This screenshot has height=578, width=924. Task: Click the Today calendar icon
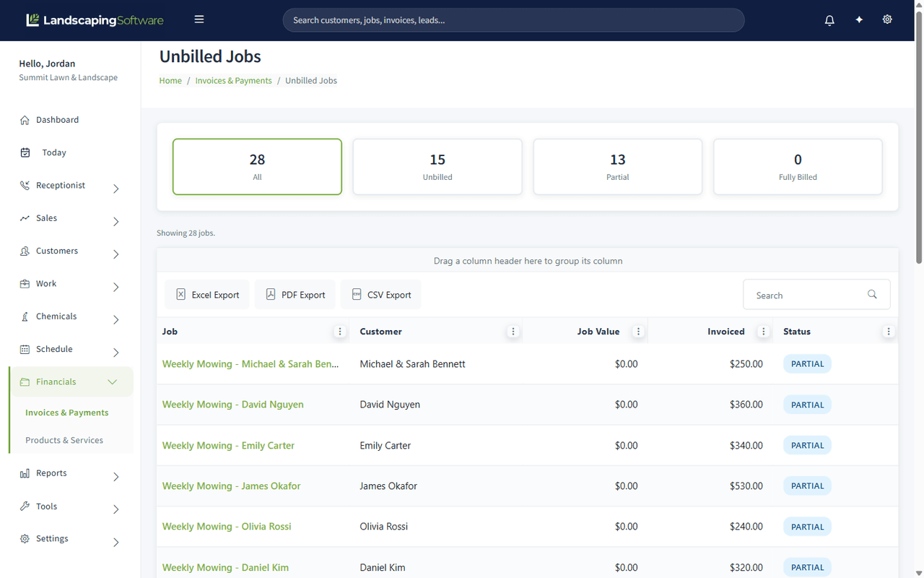25,152
